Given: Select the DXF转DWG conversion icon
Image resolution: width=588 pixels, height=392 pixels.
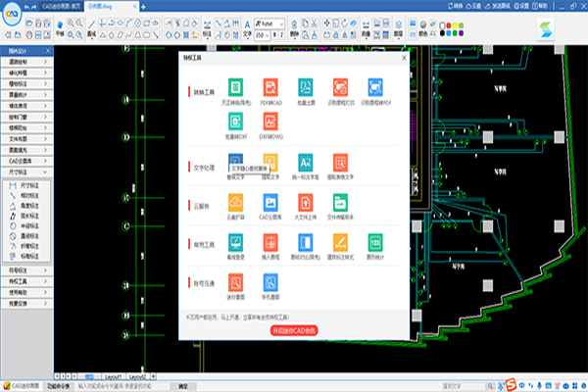Looking at the screenshot, I should pos(270,121).
